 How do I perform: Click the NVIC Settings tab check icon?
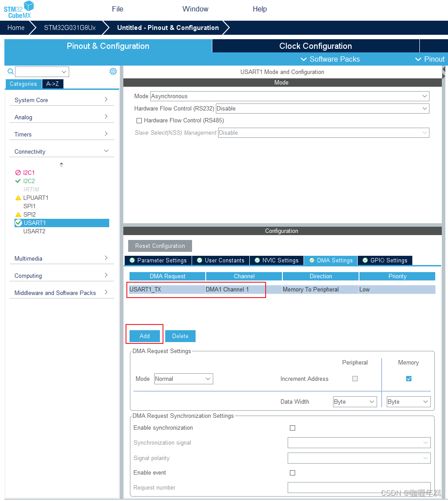257,260
